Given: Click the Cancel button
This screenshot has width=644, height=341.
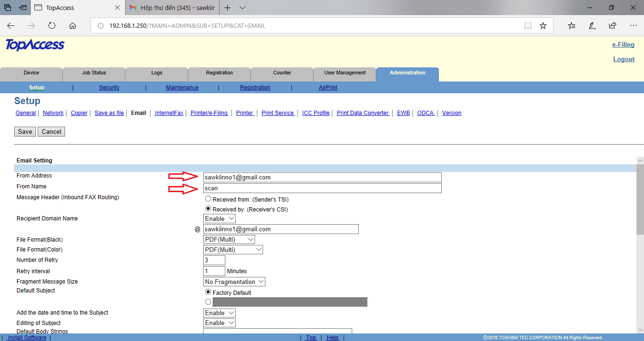Looking at the screenshot, I should 51,131.
